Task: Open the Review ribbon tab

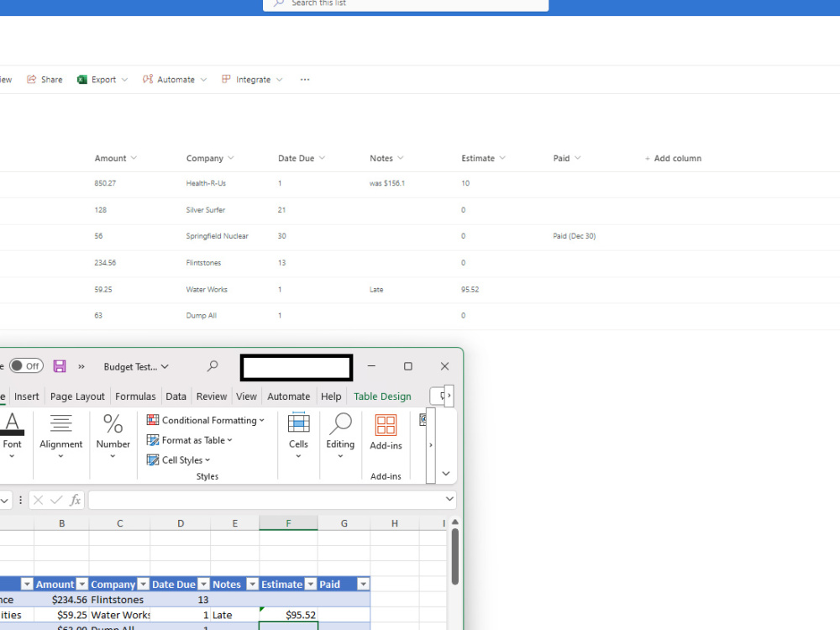Action: 212,396
